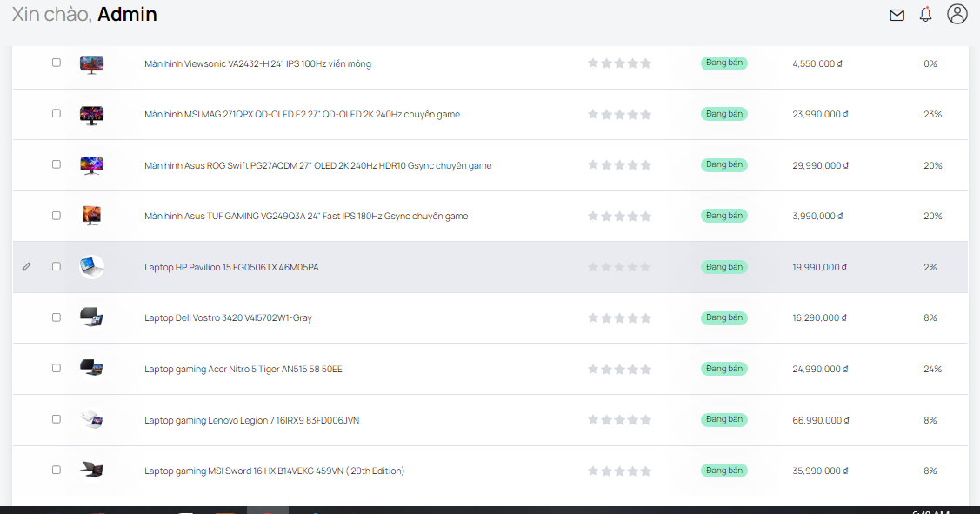Click Đang bán badge for HP Pavilion 15

[723, 267]
